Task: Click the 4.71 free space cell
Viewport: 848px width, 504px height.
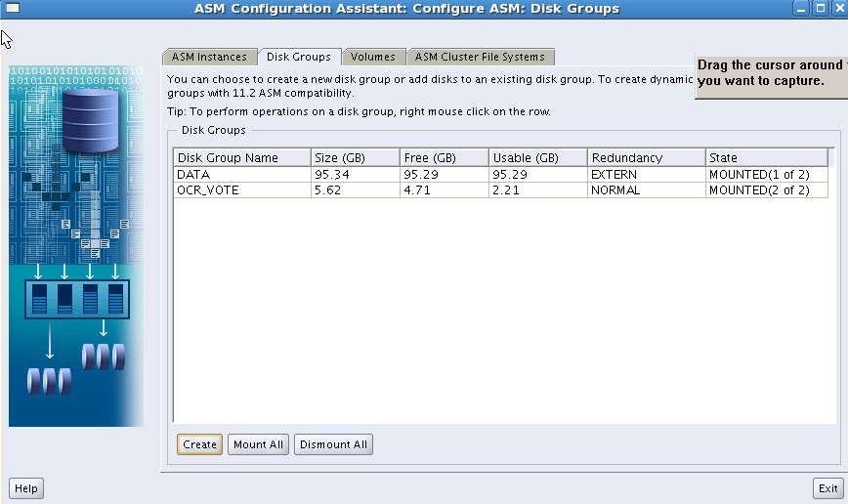Action: pos(444,189)
